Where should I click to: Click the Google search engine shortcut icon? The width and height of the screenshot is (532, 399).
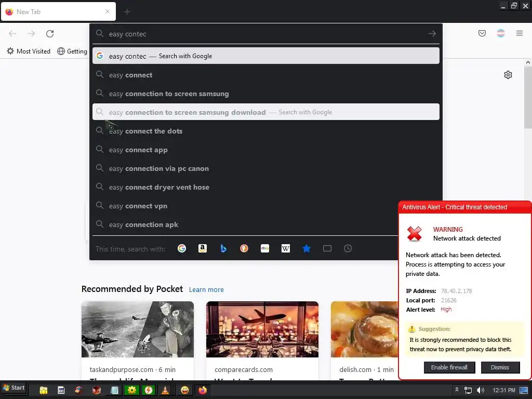click(x=182, y=249)
